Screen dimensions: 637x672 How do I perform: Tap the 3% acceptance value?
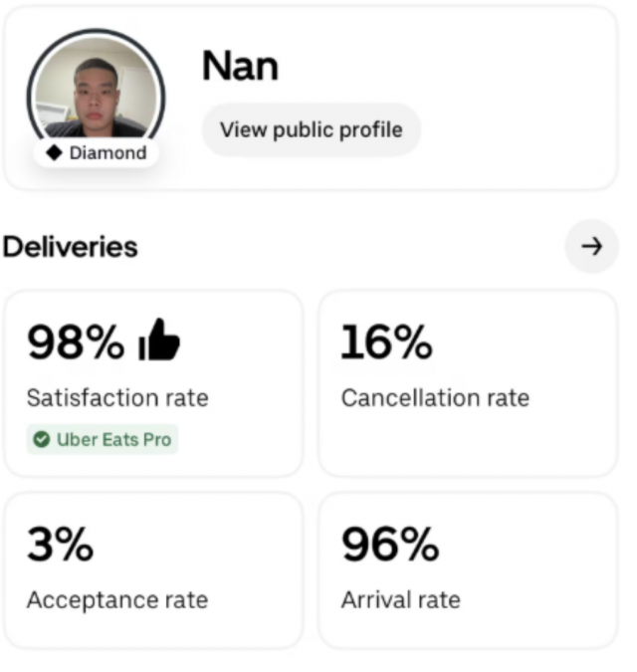pos(60,545)
